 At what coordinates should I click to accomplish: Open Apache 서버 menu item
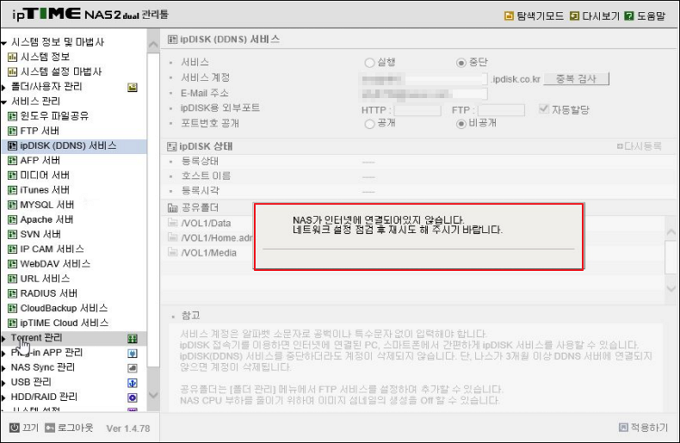click(46, 220)
